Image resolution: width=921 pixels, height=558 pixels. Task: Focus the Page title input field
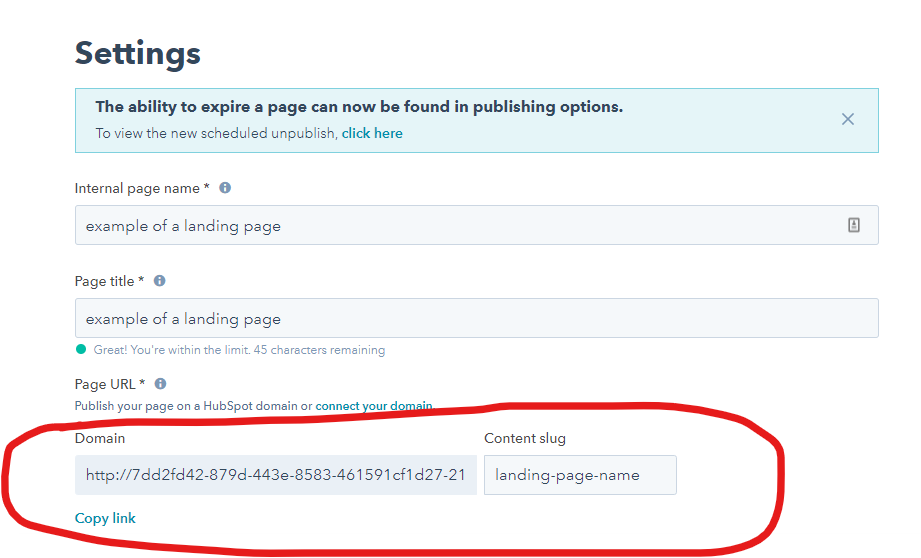(x=476, y=318)
